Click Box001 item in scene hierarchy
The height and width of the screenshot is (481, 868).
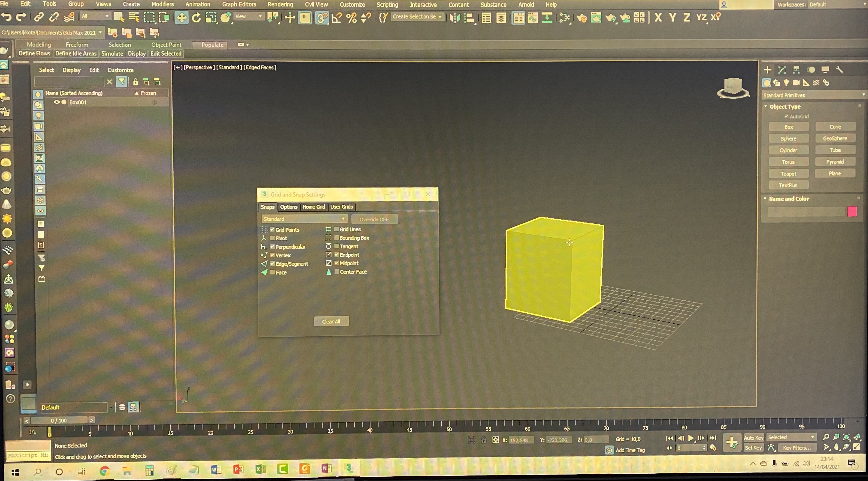pos(78,102)
